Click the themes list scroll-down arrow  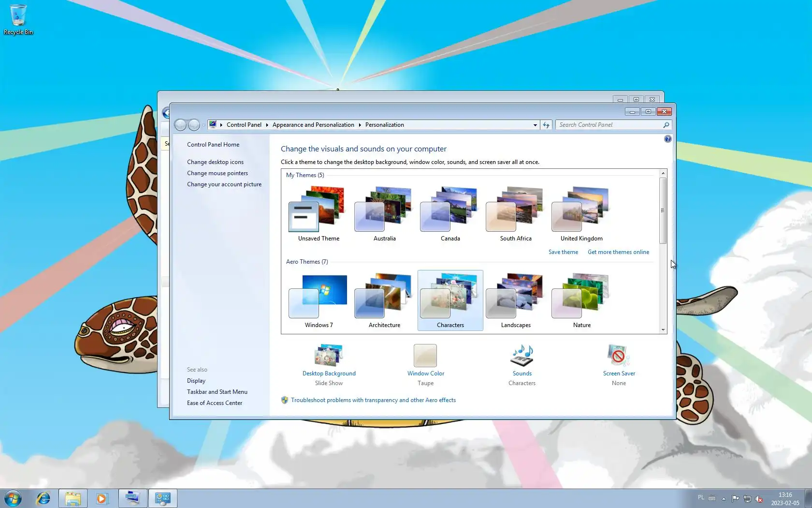point(663,330)
